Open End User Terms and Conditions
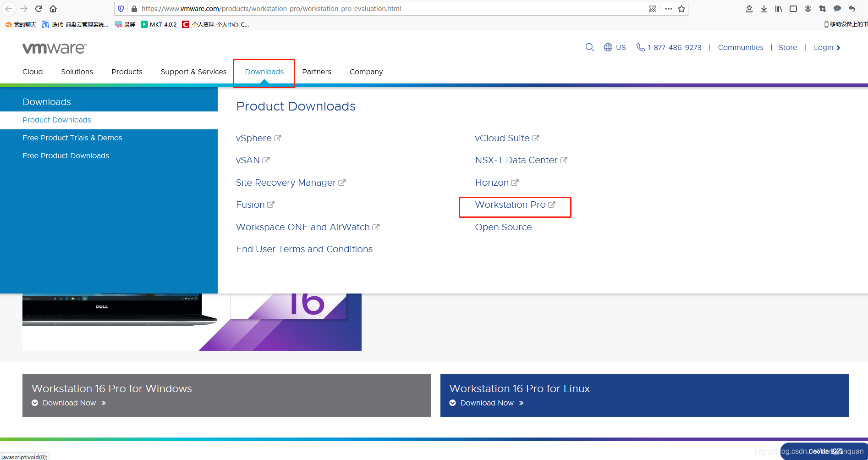The width and height of the screenshot is (868, 460). (x=304, y=249)
